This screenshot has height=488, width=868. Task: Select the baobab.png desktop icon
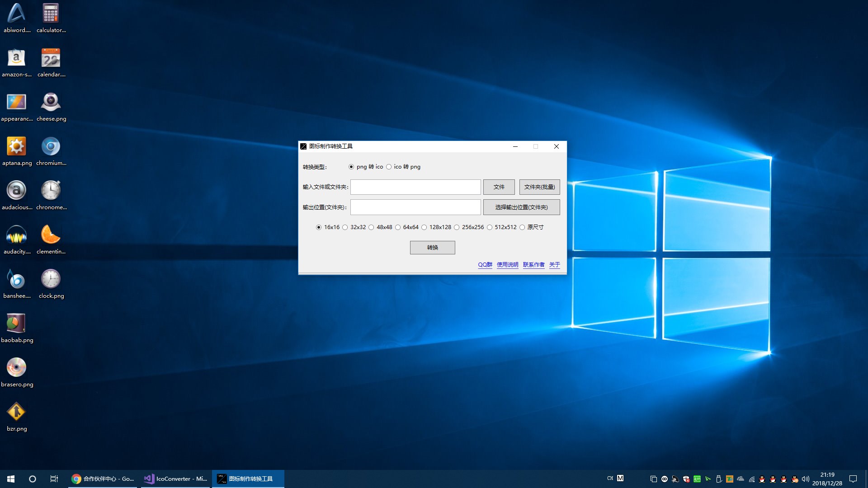(x=17, y=324)
